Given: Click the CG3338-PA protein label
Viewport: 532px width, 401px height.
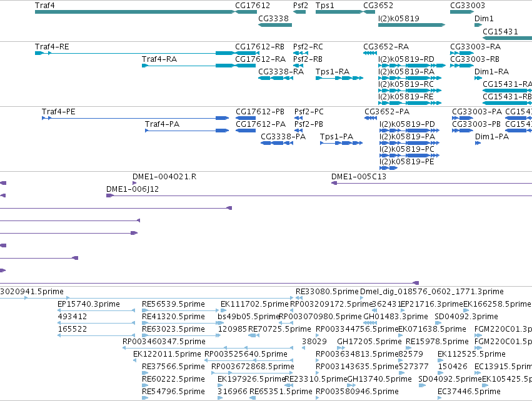Looking at the screenshot, I should 283,137.
